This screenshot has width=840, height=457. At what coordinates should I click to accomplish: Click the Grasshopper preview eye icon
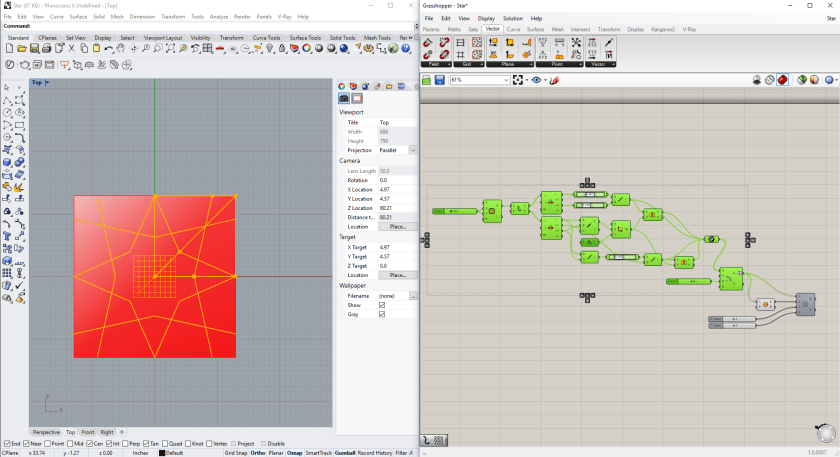pyautogui.click(x=537, y=80)
